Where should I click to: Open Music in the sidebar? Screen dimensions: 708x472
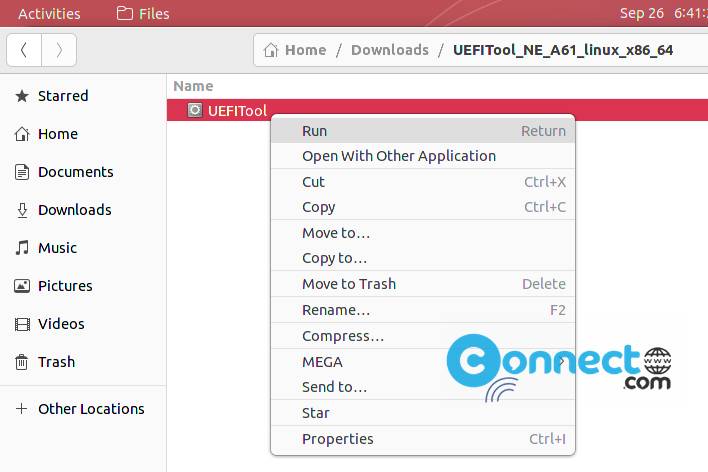(x=57, y=248)
